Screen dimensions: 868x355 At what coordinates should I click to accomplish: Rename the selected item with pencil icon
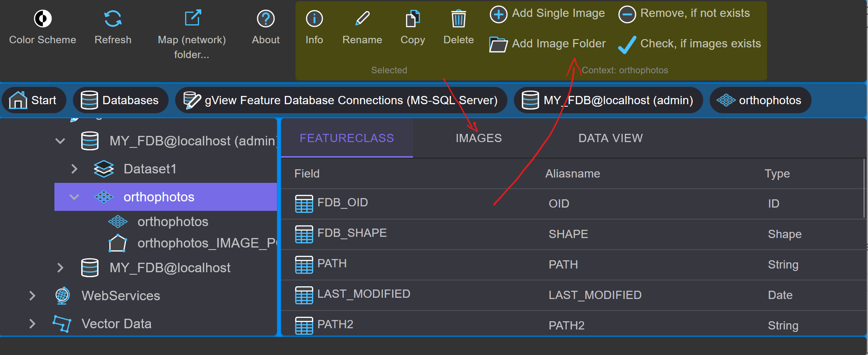362,19
